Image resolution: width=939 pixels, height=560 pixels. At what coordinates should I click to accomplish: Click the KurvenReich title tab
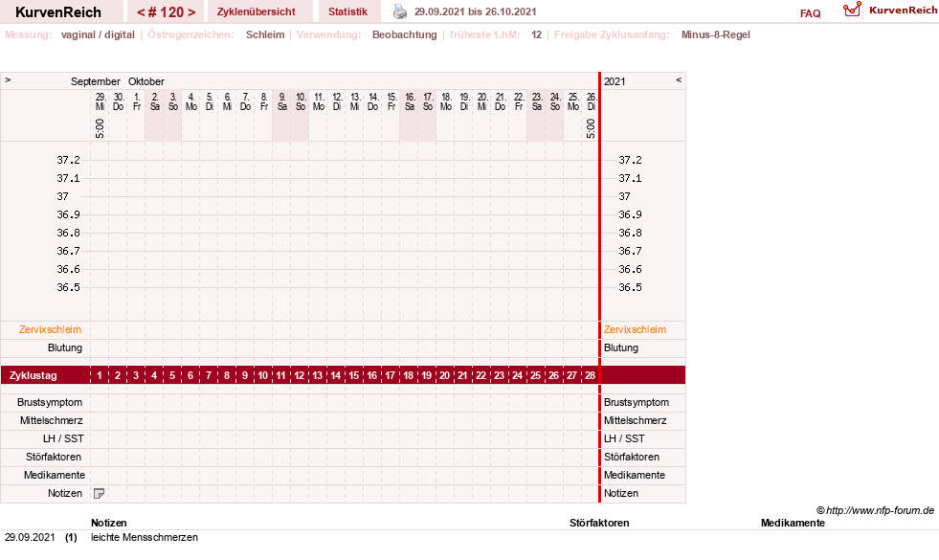point(58,12)
